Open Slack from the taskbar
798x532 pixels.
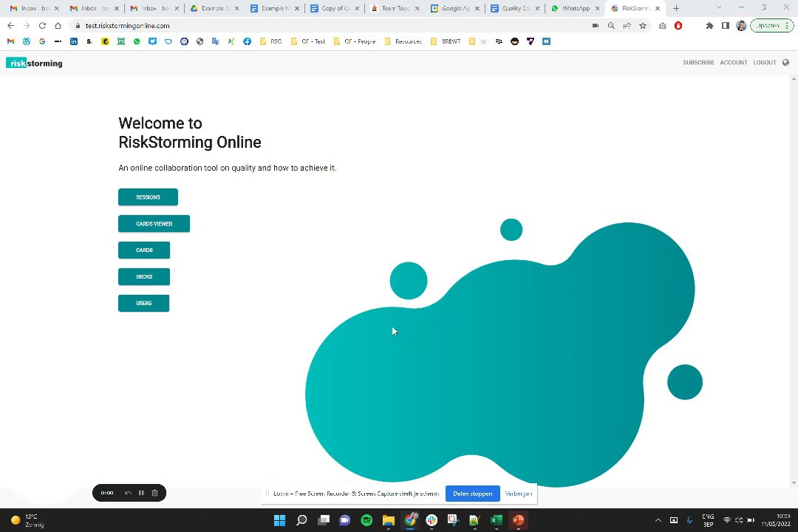click(432, 520)
